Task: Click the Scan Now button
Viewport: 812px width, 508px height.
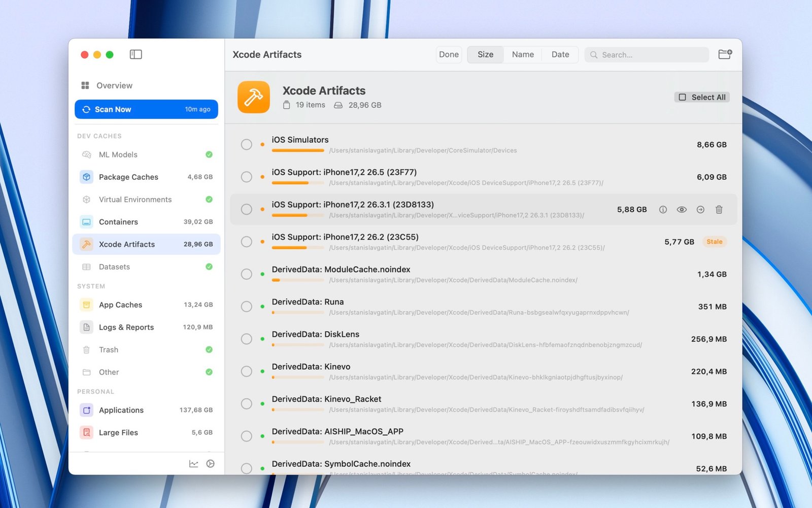Action: coord(146,109)
